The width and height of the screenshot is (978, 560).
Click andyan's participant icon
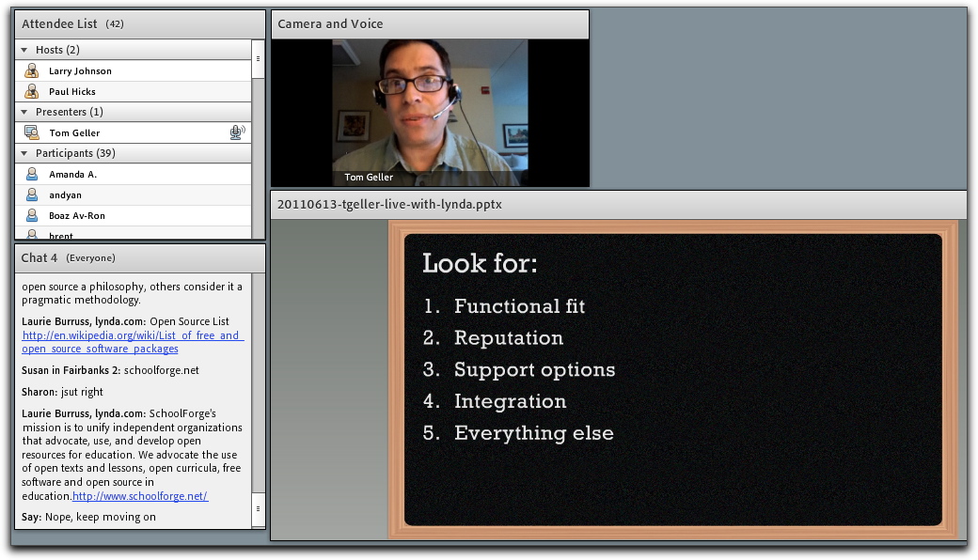tap(32, 195)
